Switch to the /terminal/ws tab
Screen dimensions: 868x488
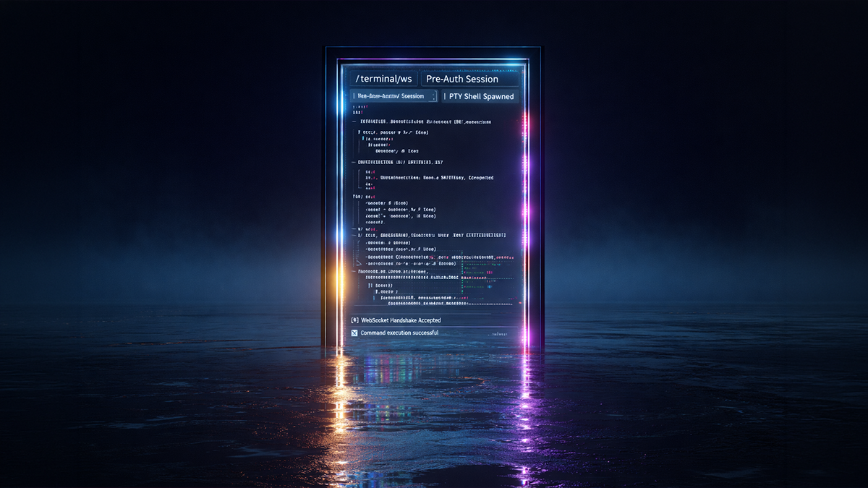(382, 78)
